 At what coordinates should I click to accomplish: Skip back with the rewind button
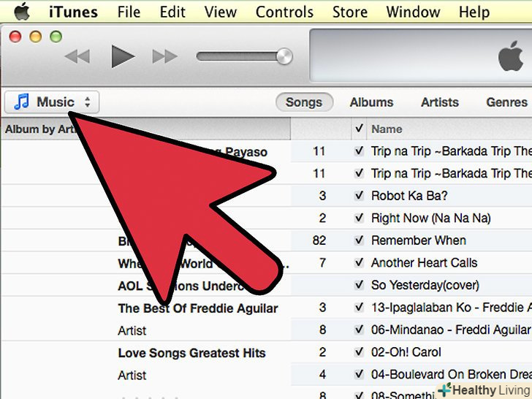(77, 56)
